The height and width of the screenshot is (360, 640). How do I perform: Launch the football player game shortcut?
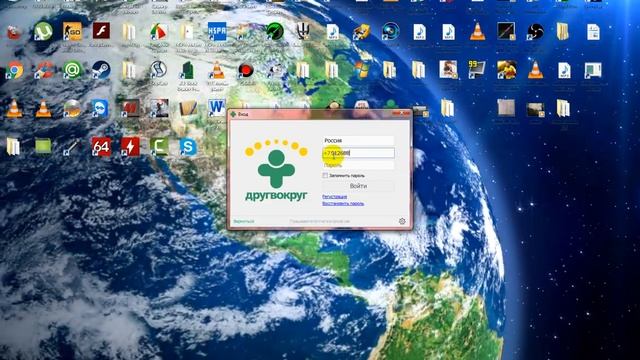506,70
